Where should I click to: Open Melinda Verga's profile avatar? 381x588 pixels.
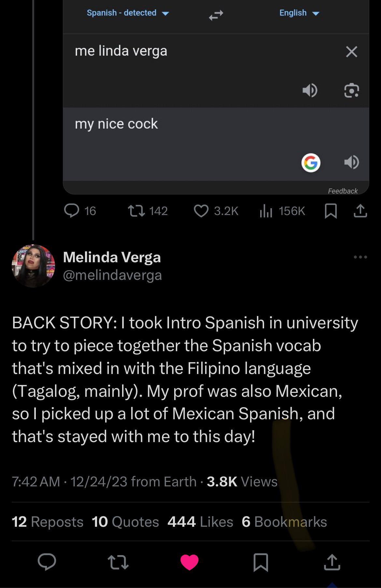pos(33,266)
